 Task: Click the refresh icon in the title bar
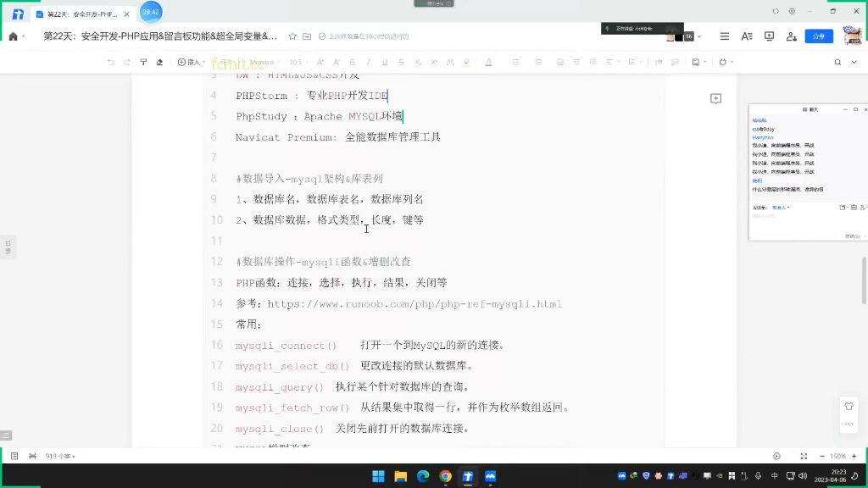776,11
